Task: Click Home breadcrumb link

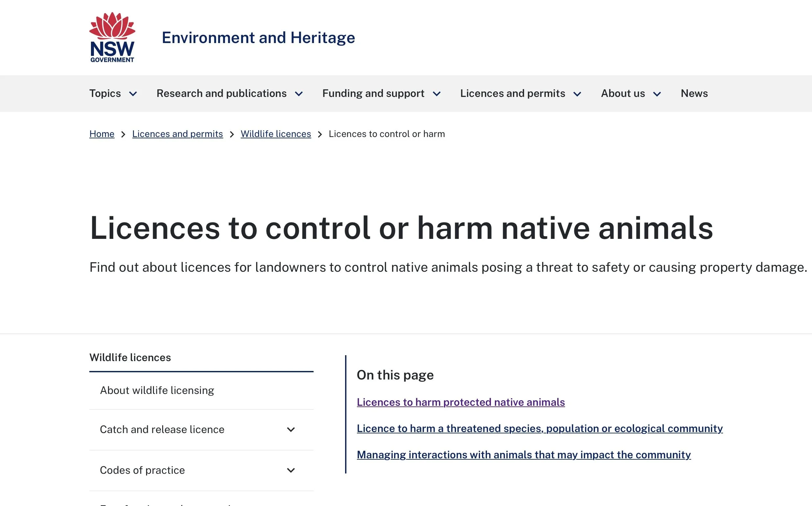Action: point(102,134)
